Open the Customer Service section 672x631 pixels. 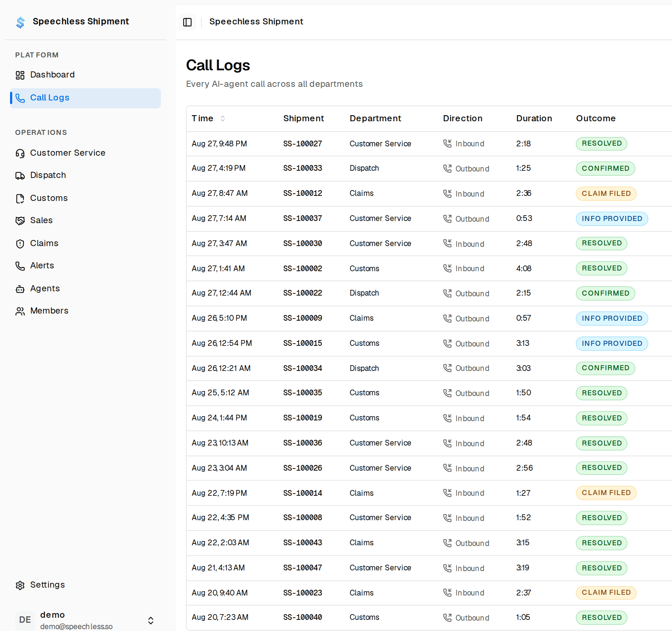[85, 153]
